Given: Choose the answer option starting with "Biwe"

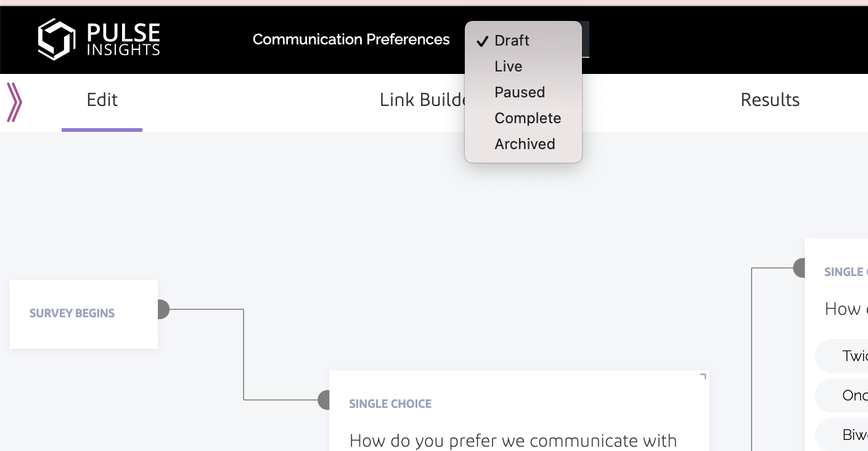Looking at the screenshot, I should [x=854, y=435].
